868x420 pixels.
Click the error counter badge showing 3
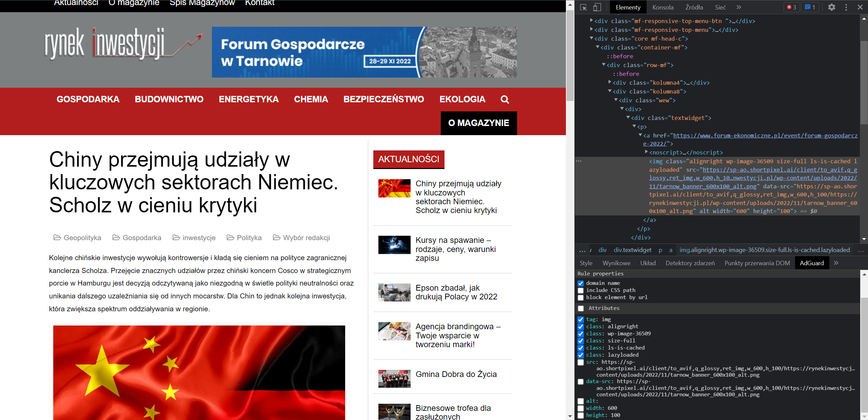[x=791, y=7]
